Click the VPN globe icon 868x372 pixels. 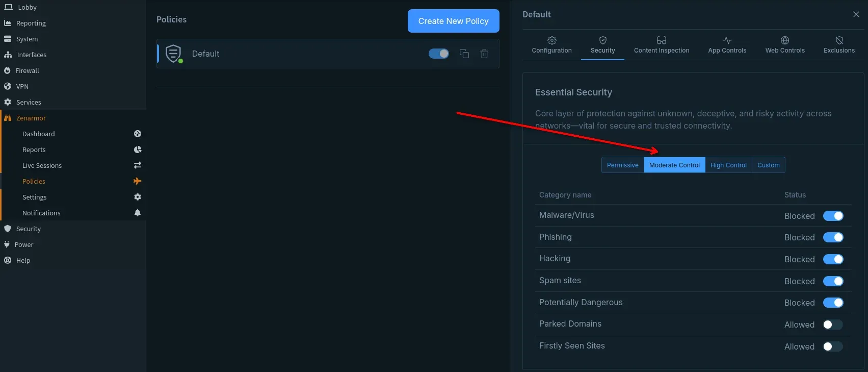(x=8, y=86)
